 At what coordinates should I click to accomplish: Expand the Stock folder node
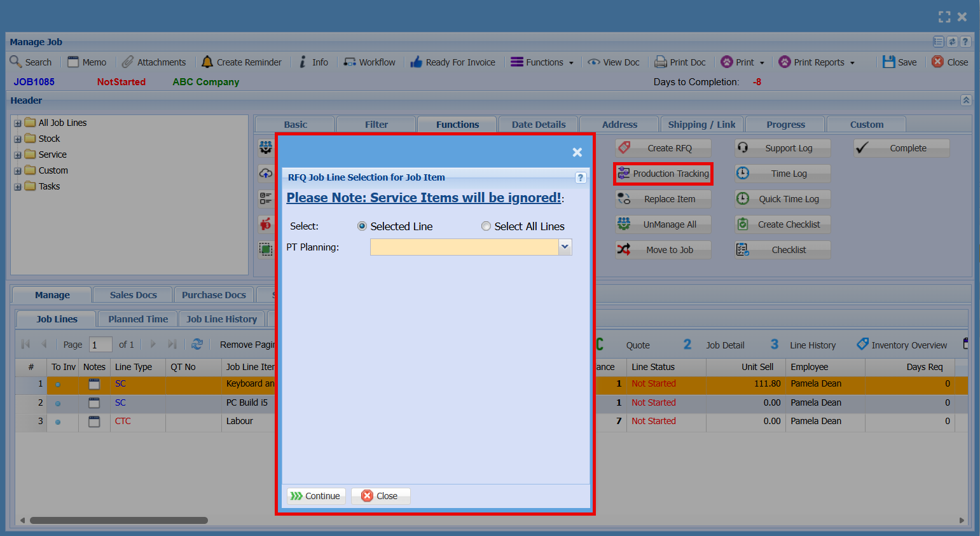[18, 139]
